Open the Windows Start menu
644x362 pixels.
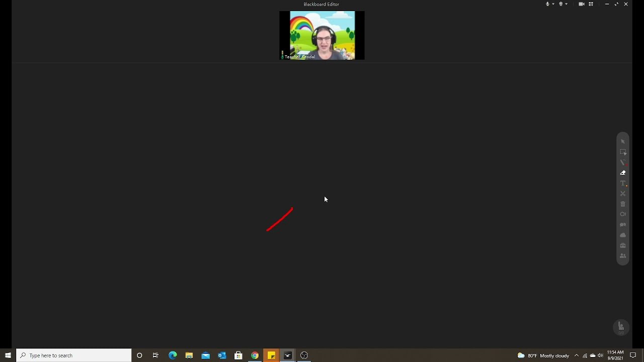8,355
